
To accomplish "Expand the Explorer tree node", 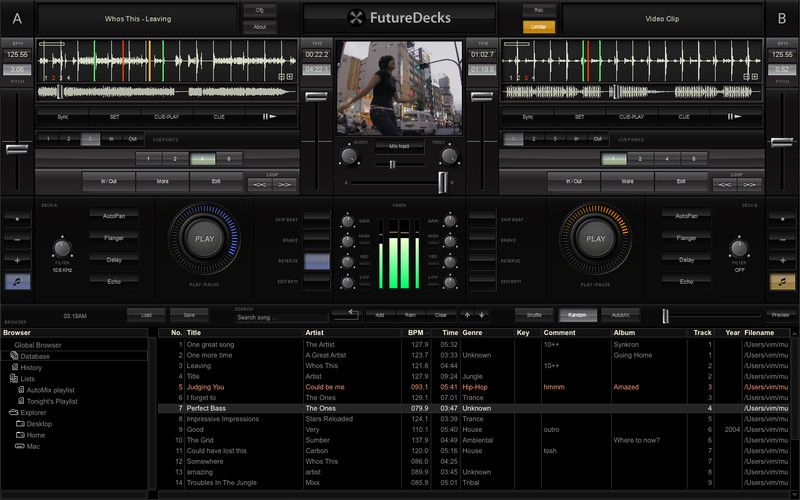I will pyautogui.click(x=28, y=412).
